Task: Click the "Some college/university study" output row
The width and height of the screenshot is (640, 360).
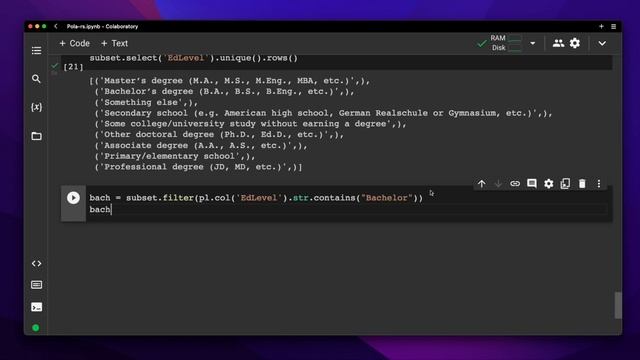Action: tap(250, 124)
